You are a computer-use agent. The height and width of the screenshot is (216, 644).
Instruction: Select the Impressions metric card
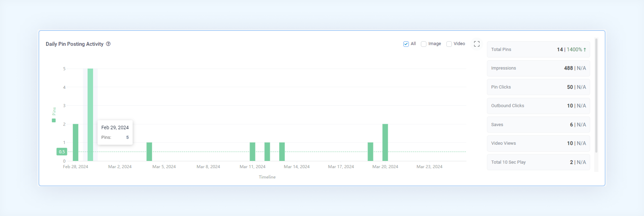click(538, 68)
